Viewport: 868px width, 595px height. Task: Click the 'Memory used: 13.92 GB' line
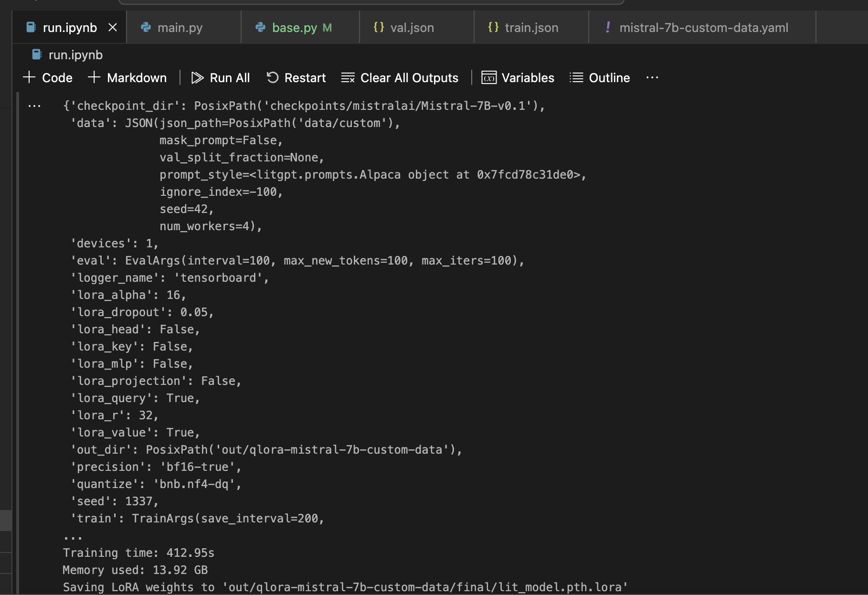point(135,570)
